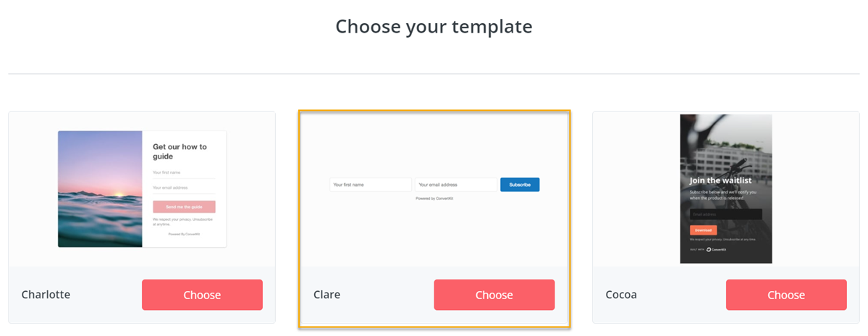The image size is (868, 336).
Task: Click 'Powered by ConvertKit' text in Clare preview
Action: pyautogui.click(x=434, y=198)
